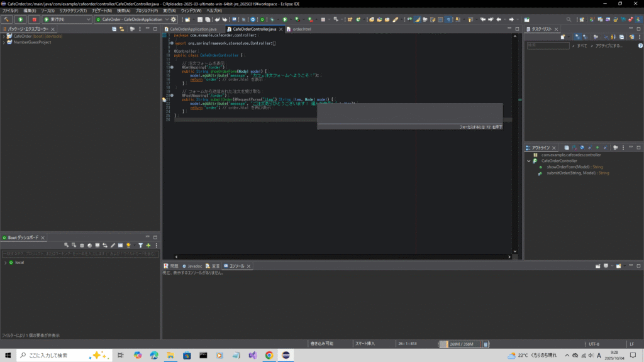Click the search magnifier icon in toolbar

[569, 19]
